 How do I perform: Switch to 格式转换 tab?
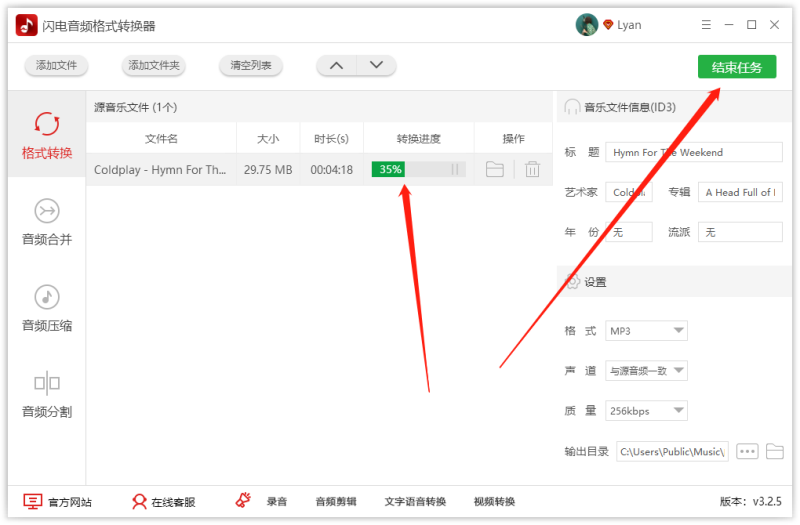click(47, 135)
